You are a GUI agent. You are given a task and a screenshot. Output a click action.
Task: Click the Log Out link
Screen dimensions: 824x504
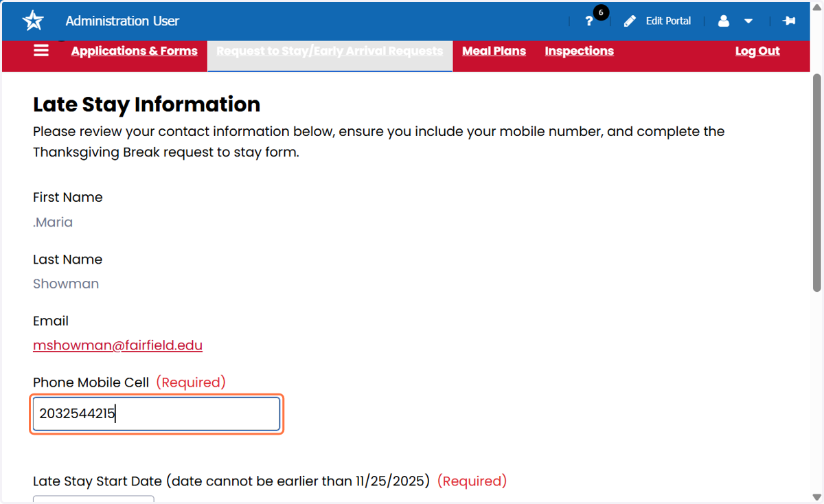click(757, 51)
